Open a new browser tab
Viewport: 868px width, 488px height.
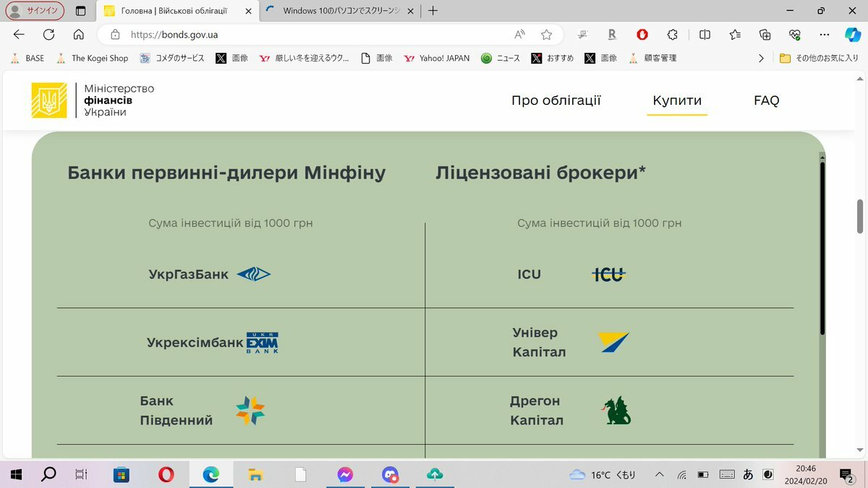pyautogui.click(x=433, y=11)
